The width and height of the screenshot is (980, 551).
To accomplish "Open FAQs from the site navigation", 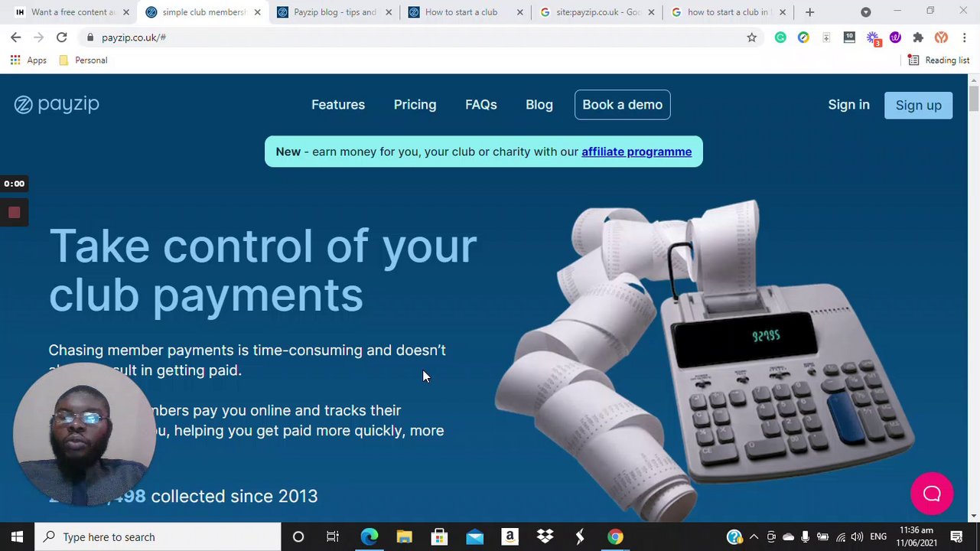I will 481,105.
